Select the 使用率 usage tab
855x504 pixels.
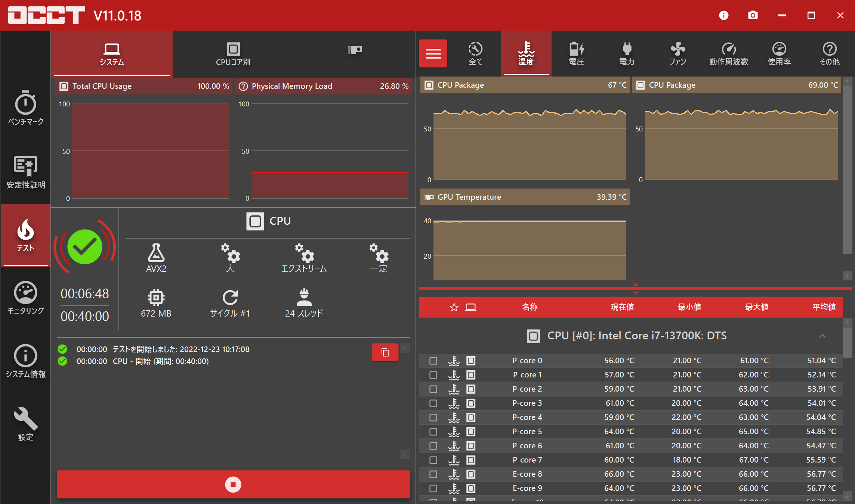pos(779,53)
